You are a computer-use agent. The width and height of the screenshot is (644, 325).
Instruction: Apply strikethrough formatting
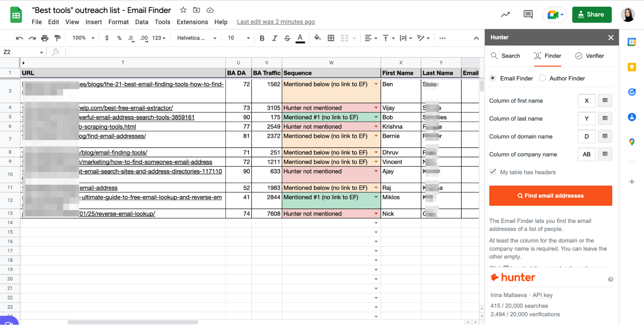[287, 38]
